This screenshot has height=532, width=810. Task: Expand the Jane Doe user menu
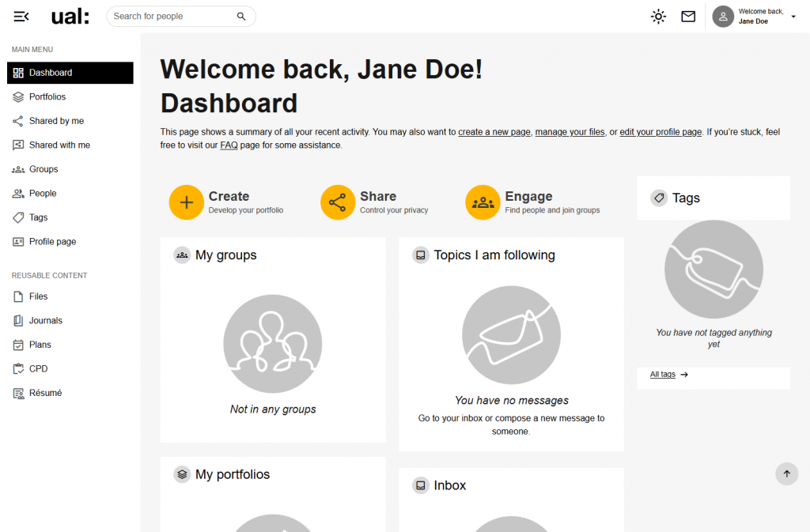[754, 17]
